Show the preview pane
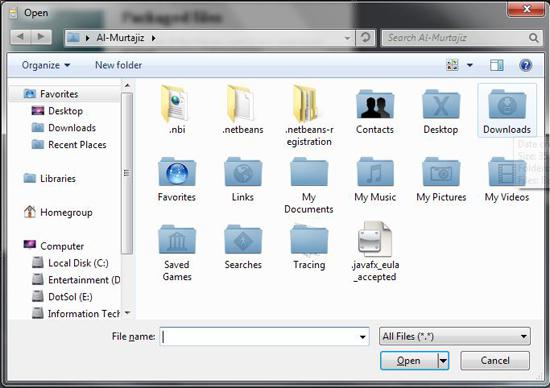Viewport: 550px width, 388px height. tap(496, 65)
